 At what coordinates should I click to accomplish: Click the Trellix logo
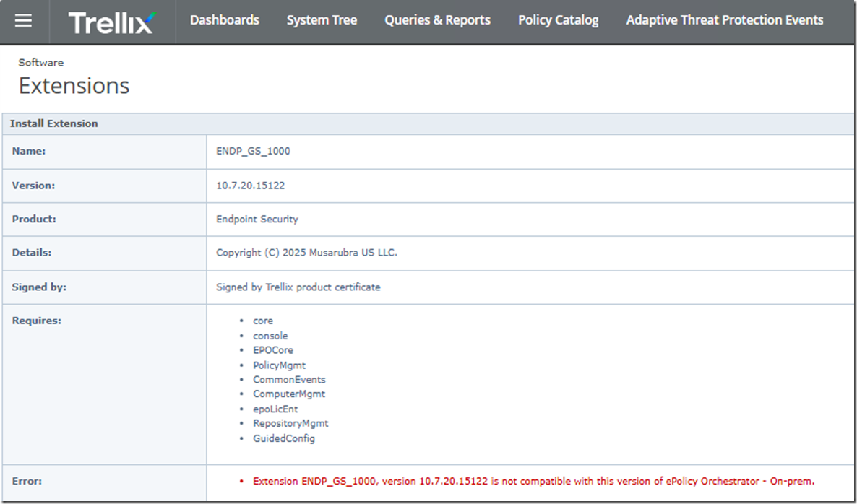pos(111,22)
